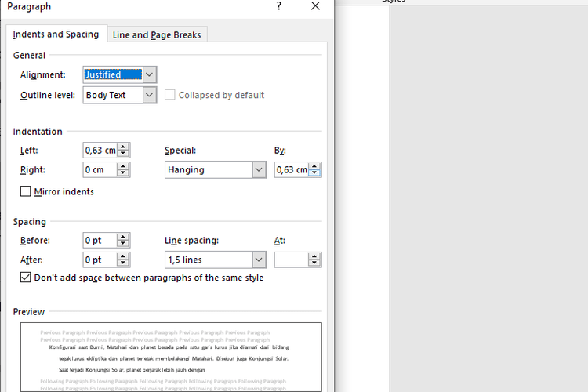This screenshot has height=392, width=588.
Task: Click the By indentation value field
Action: 292,170
